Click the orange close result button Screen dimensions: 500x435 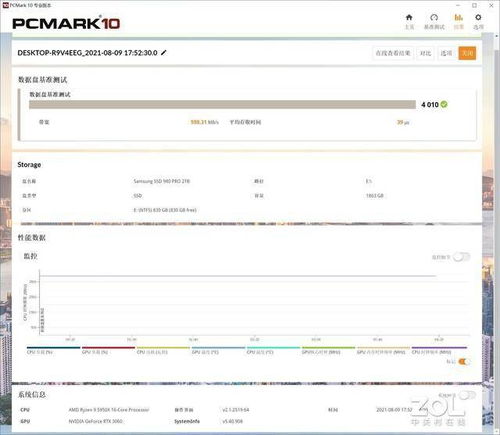(467, 53)
